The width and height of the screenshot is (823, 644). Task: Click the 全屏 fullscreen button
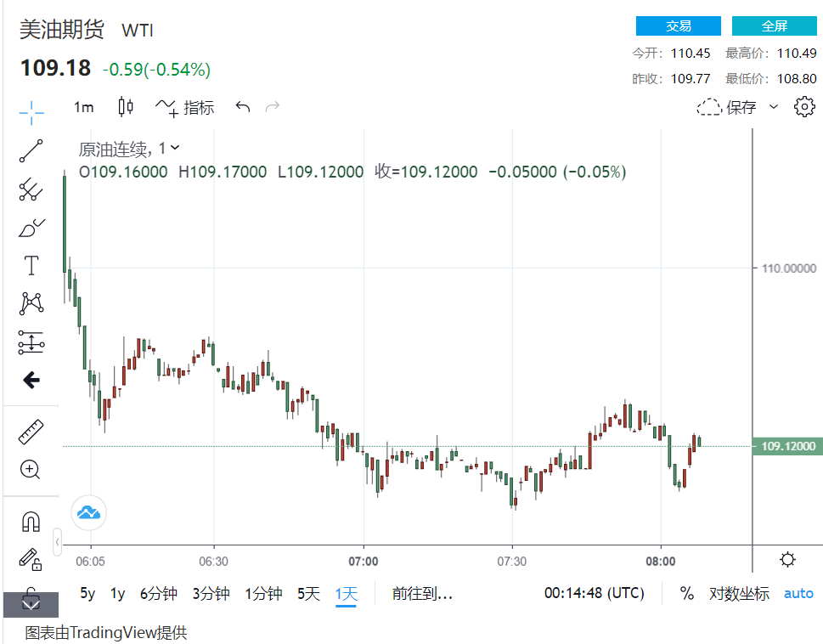tap(774, 26)
